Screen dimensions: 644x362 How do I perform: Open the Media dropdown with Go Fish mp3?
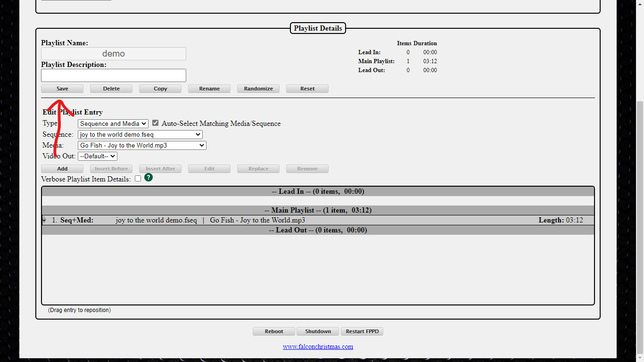tap(142, 146)
